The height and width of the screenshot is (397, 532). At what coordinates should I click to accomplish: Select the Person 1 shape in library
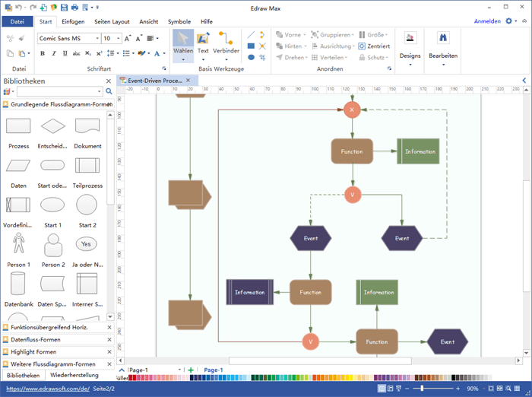coord(18,251)
